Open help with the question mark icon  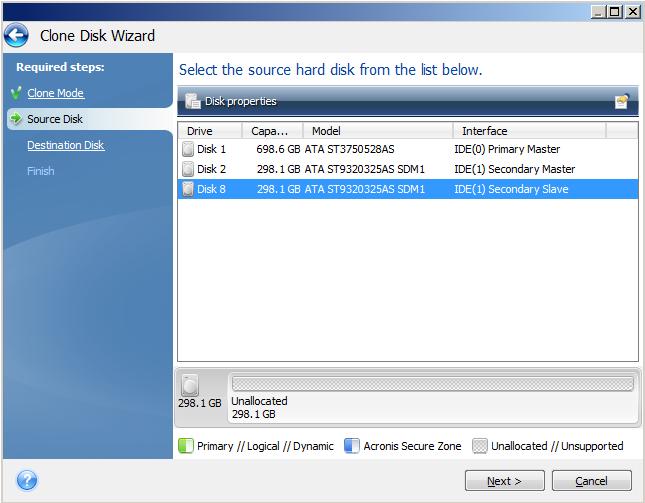coord(27,480)
